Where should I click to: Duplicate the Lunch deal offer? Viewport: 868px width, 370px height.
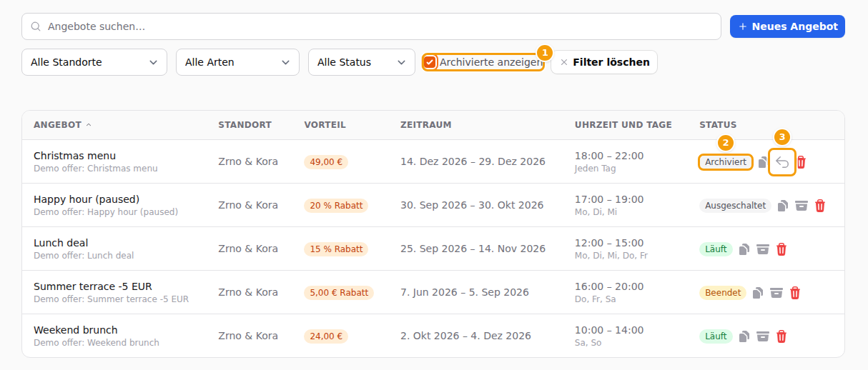(x=744, y=249)
